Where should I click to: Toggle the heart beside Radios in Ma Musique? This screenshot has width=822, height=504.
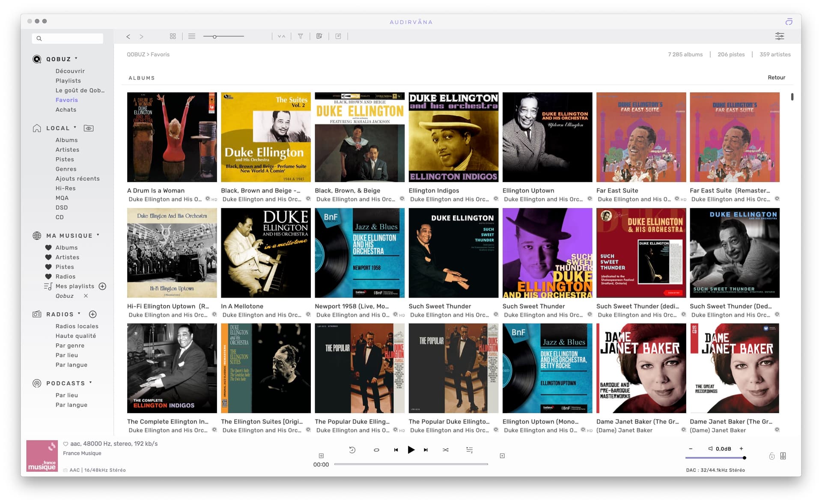(x=48, y=277)
